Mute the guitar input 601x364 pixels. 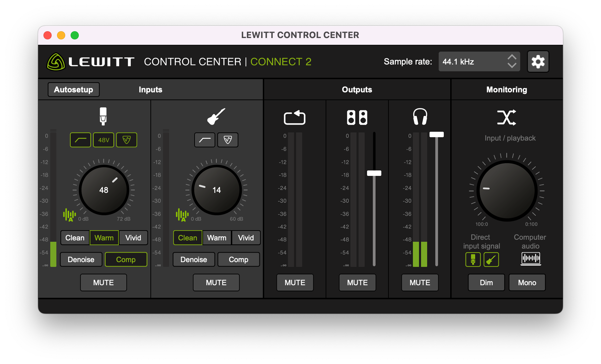[216, 283]
